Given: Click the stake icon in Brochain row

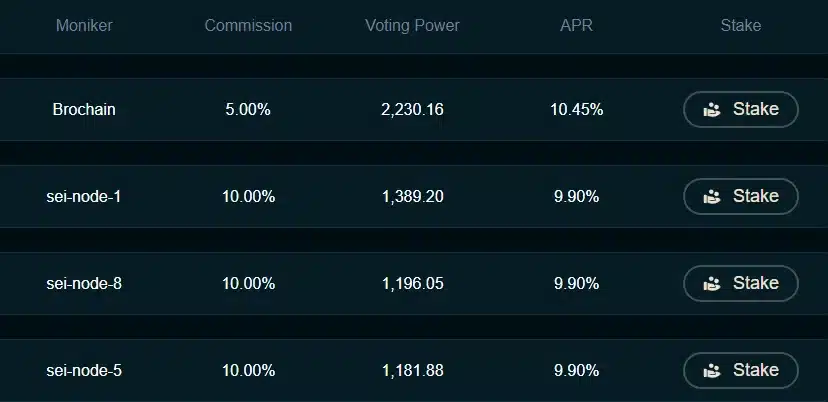Looking at the screenshot, I should click(x=712, y=110).
